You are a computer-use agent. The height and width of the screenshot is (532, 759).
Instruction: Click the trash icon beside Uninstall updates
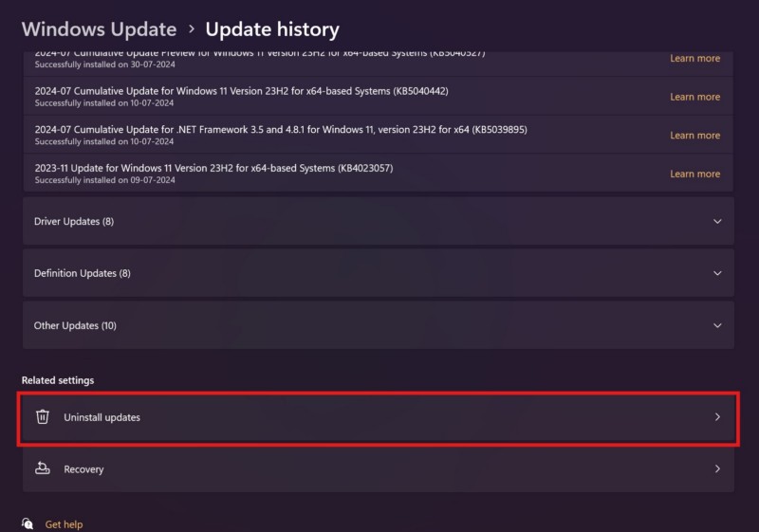click(42, 417)
